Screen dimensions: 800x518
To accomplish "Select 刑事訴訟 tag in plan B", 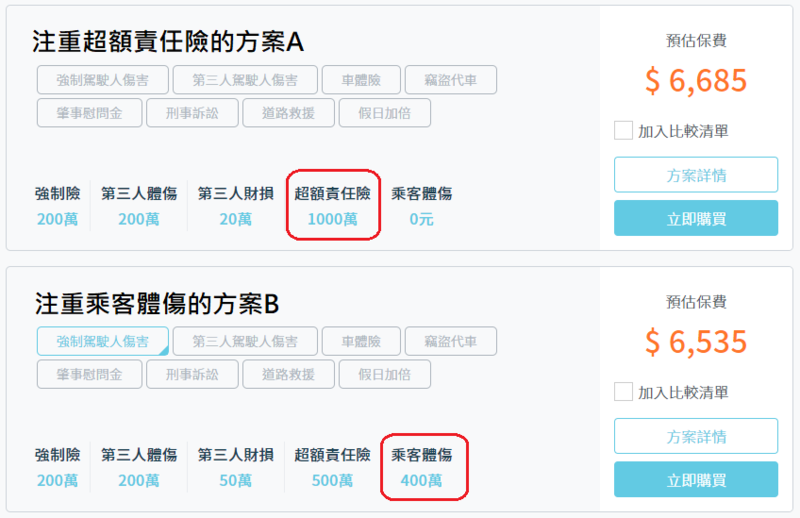I will [192, 374].
